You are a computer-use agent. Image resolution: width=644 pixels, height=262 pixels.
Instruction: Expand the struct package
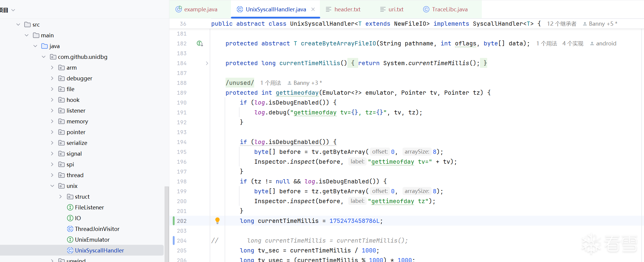(x=61, y=197)
